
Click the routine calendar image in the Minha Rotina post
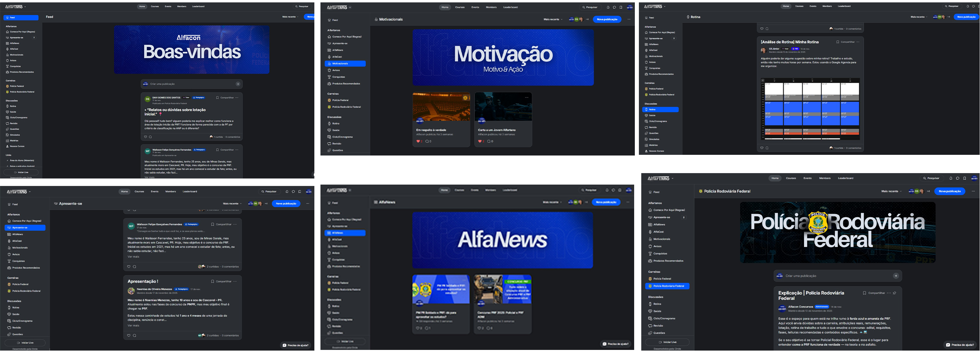[810, 109]
